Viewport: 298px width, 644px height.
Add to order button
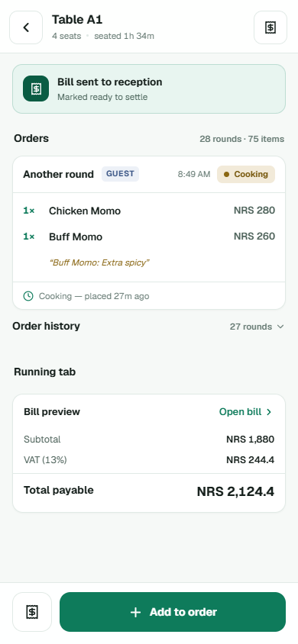coord(173,612)
